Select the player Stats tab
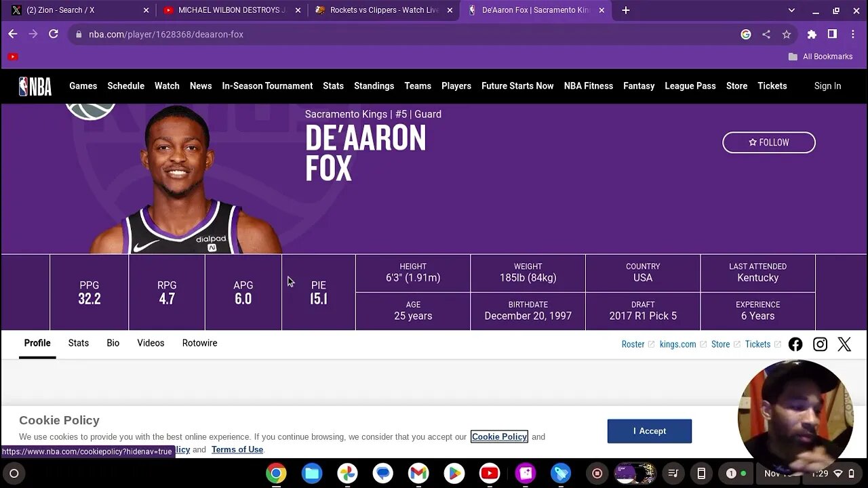 click(79, 343)
